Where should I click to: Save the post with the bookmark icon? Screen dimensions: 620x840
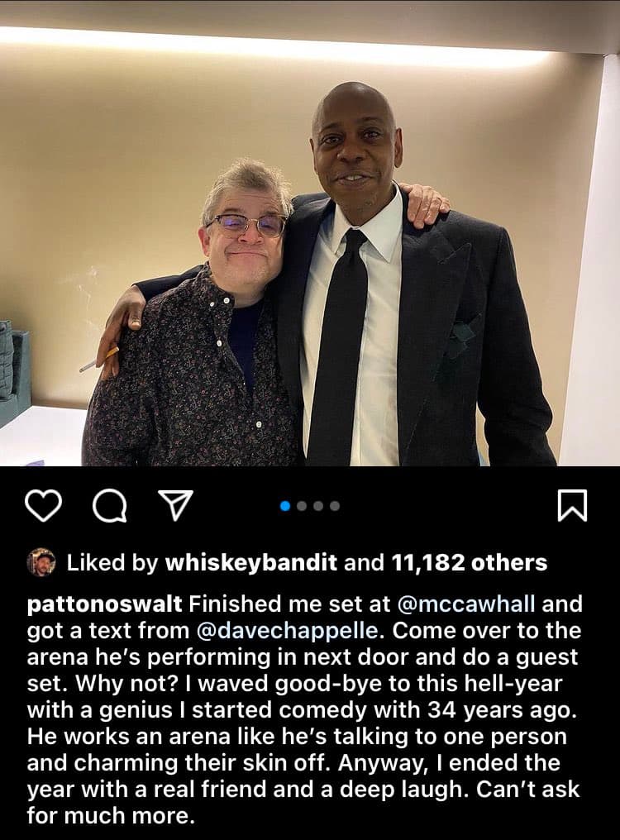(572, 506)
